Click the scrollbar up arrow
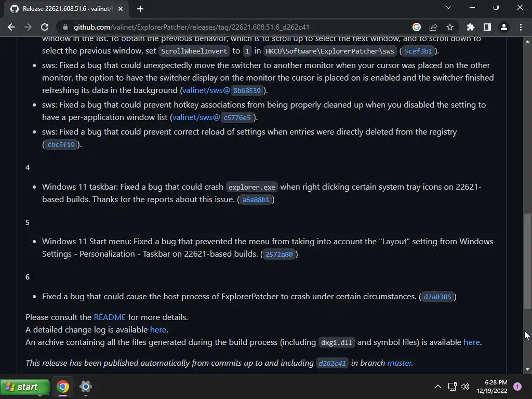 pyautogui.click(x=527, y=42)
